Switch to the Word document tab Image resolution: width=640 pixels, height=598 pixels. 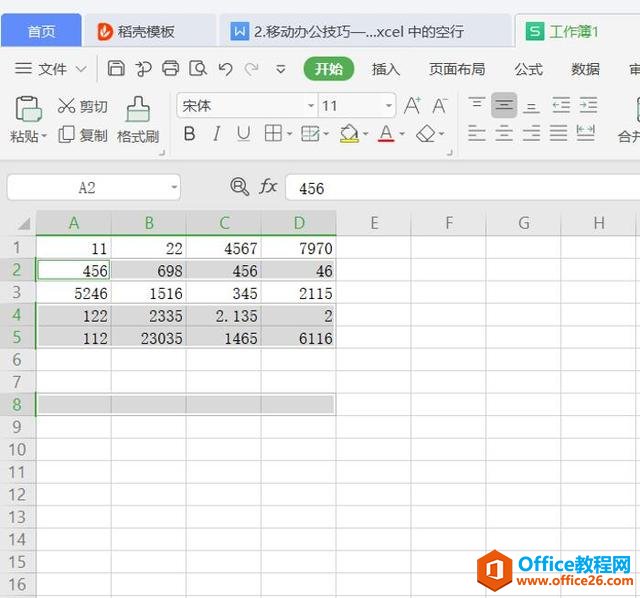click(365, 31)
